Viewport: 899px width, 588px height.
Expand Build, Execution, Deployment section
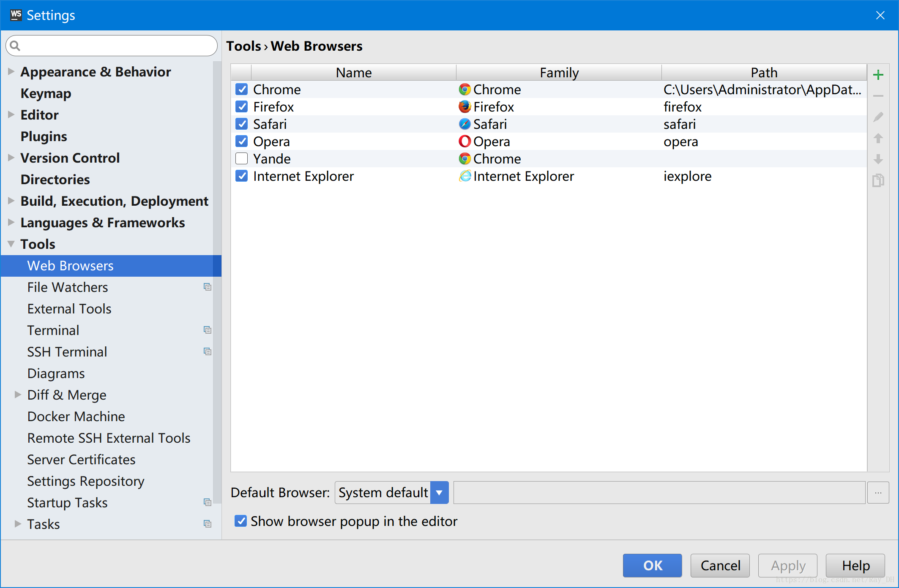11,201
